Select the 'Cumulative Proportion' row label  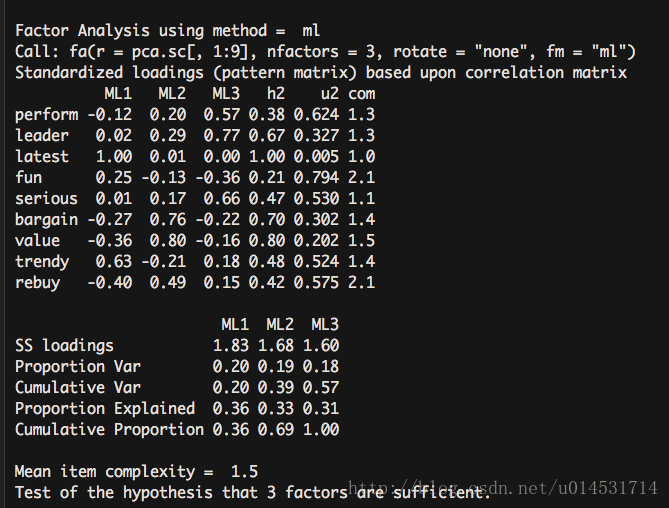[109, 430]
